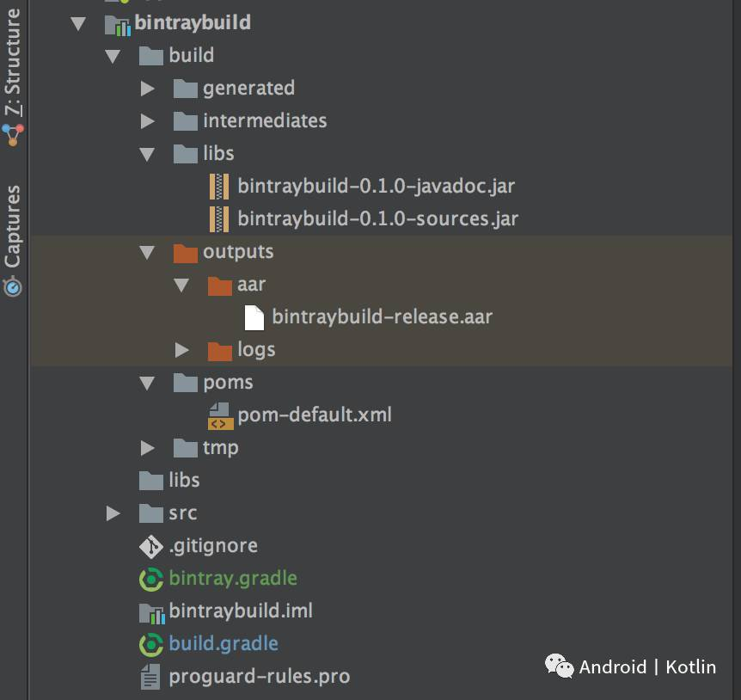Collapse the aar folder
The width and height of the screenshot is (741, 700).
pos(181,285)
